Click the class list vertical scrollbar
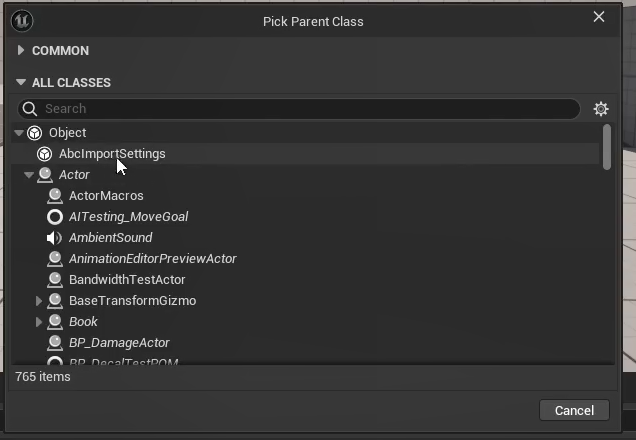 coord(608,148)
